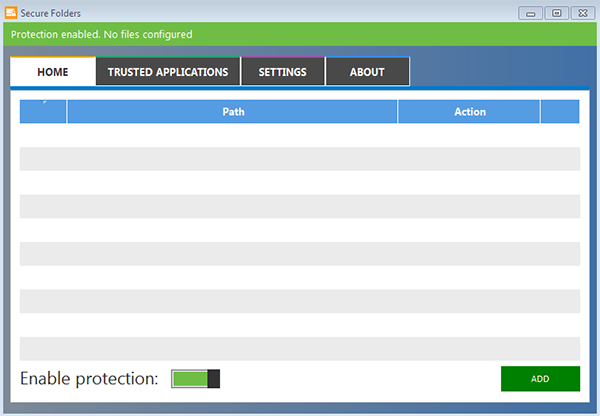
Task: Sort by the Action column header
Action: (x=469, y=112)
